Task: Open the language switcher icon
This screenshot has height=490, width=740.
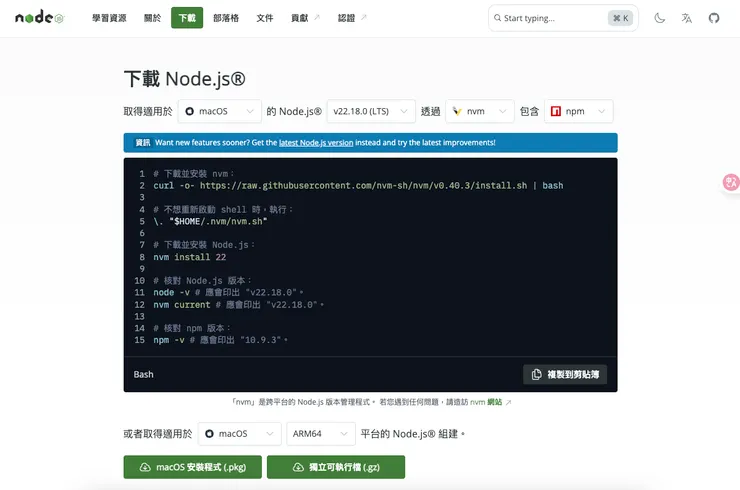Action: point(687,18)
